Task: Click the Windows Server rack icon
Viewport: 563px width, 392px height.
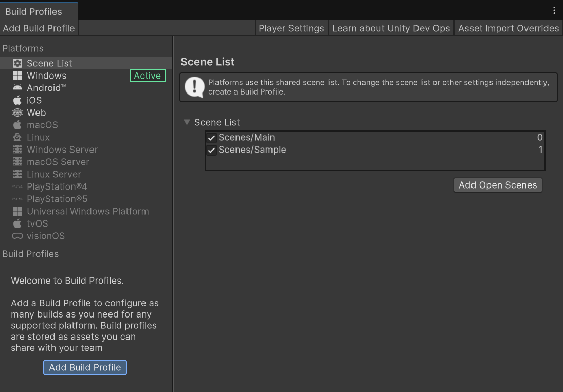Action: coord(17,150)
